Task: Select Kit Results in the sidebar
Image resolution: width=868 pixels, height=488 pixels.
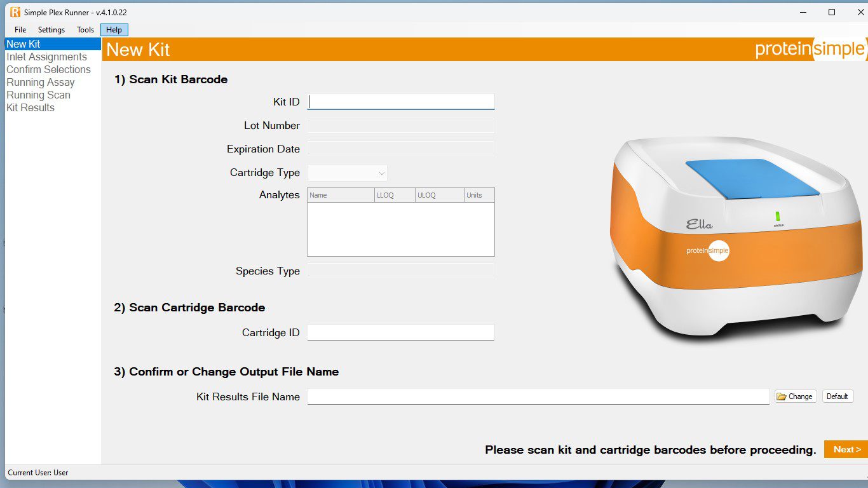Action: click(30, 107)
